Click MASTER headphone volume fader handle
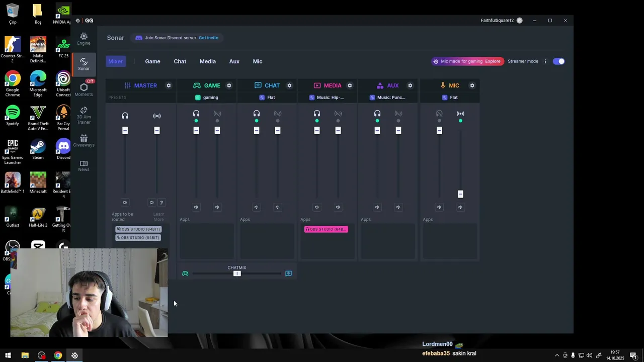 (125, 131)
